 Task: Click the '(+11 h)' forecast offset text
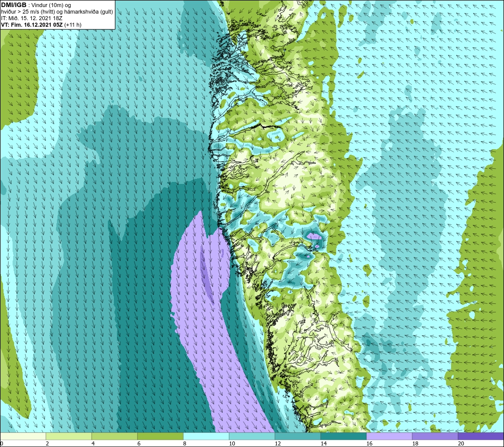click(x=73, y=25)
